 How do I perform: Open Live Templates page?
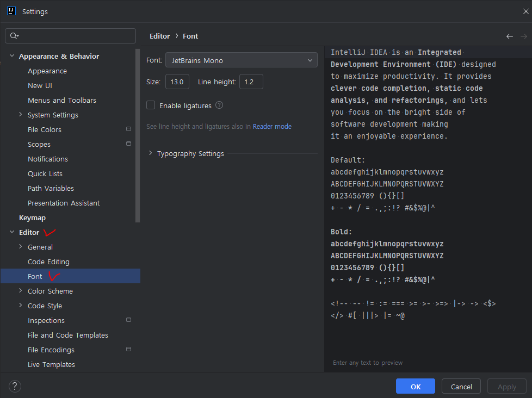(51, 364)
